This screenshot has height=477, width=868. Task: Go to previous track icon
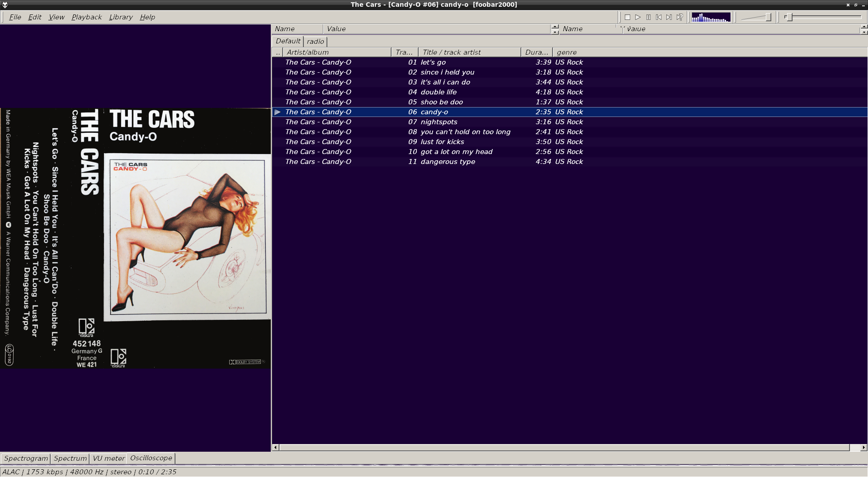659,17
